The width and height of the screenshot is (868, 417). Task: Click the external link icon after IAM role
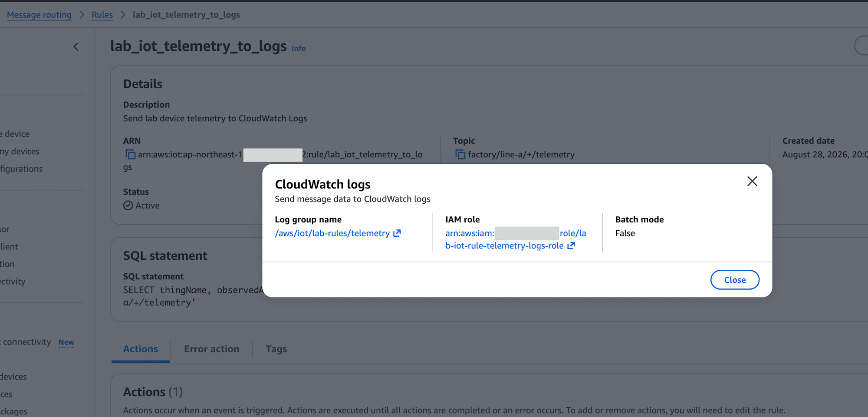point(571,246)
